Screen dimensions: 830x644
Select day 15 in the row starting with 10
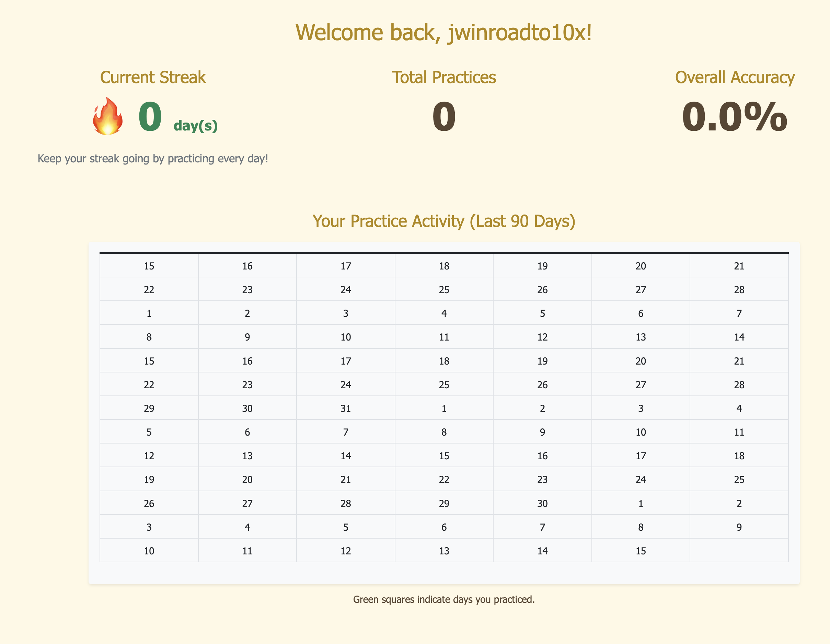tap(641, 551)
